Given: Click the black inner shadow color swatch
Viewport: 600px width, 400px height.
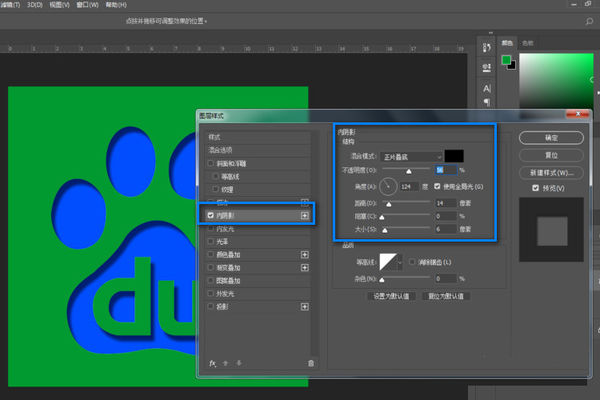Looking at the screenshot, I should point(454,156).
